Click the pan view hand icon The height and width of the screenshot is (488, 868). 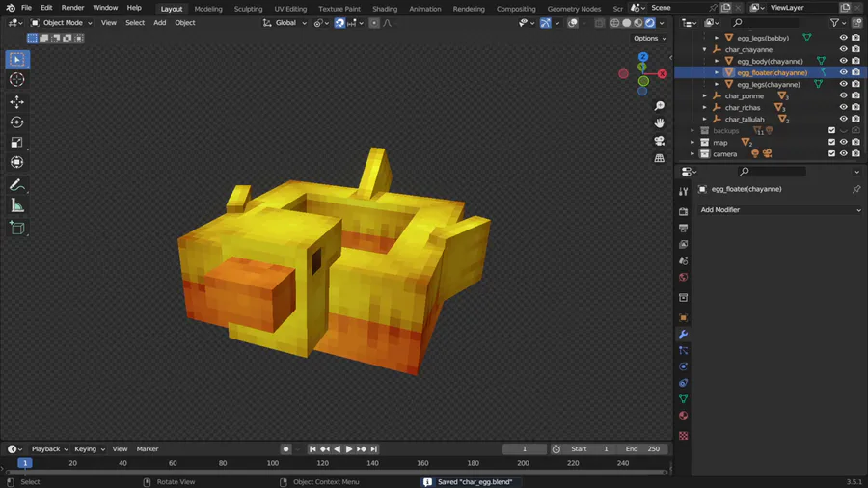660,122
